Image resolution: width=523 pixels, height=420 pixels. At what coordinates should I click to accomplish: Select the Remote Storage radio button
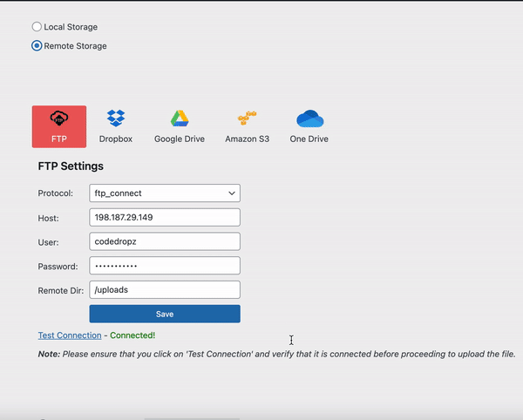coord(37,46)
